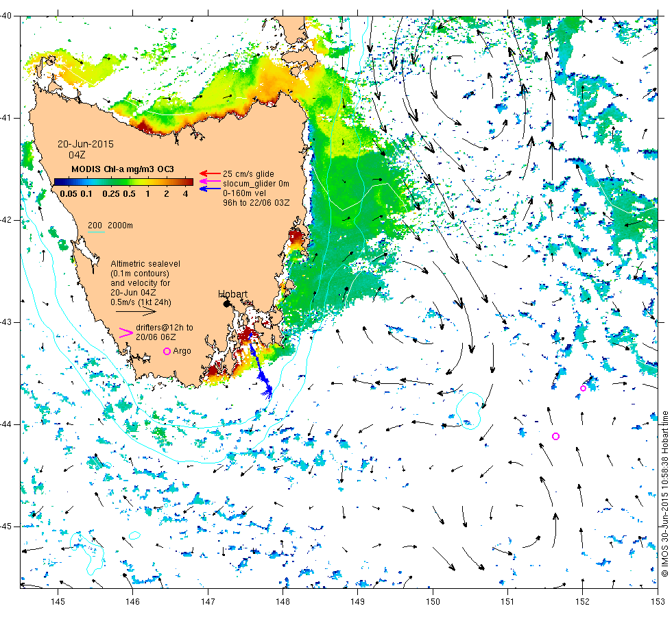Click the 'drifters@12h to' label

[x=165, y=328]
